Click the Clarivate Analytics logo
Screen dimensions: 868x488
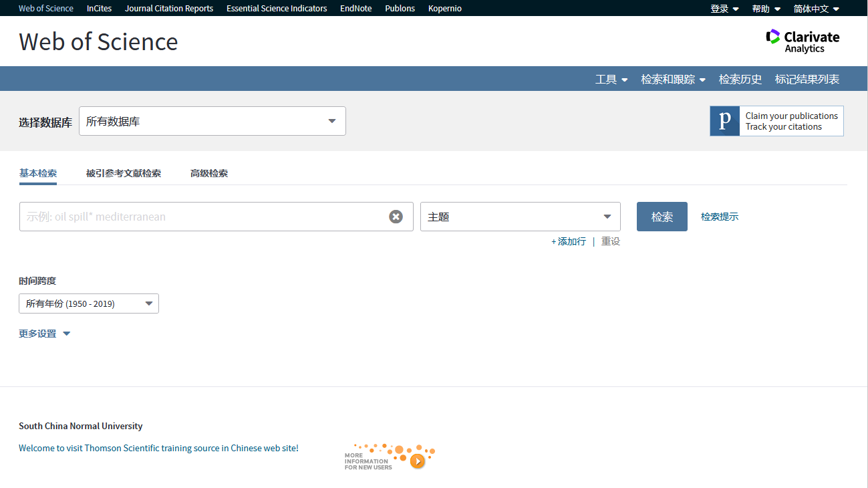click(x=803, y=41)
